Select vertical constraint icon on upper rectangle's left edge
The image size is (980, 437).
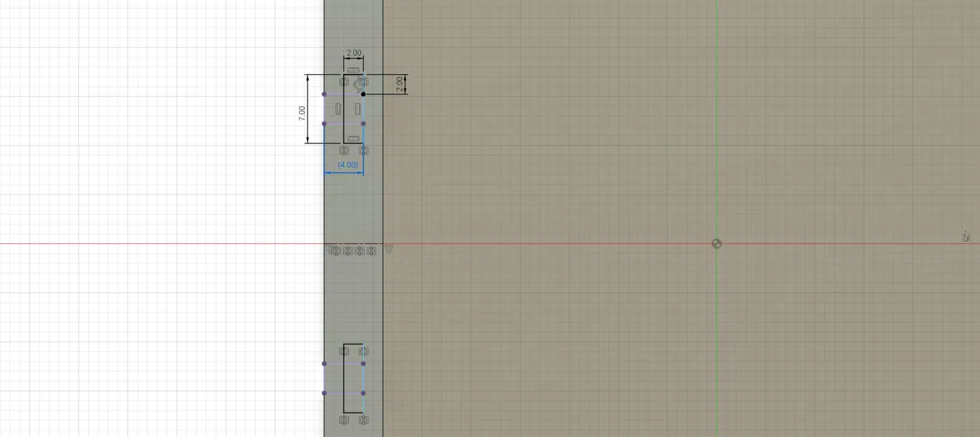(x=338, y=109)
